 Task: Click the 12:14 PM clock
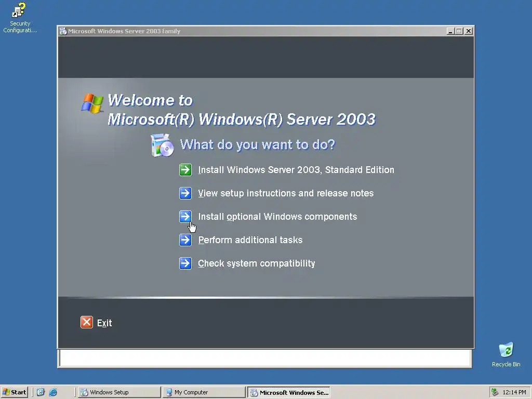[514, 392]
